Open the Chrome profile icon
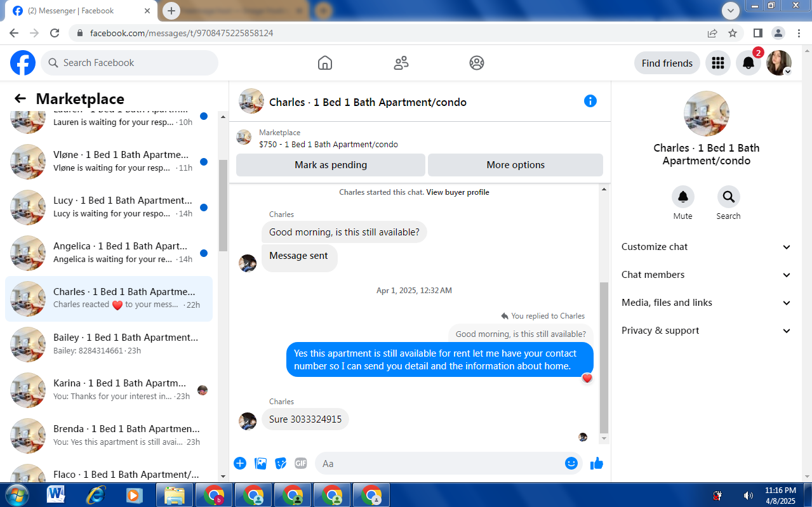 pos(778,33)
